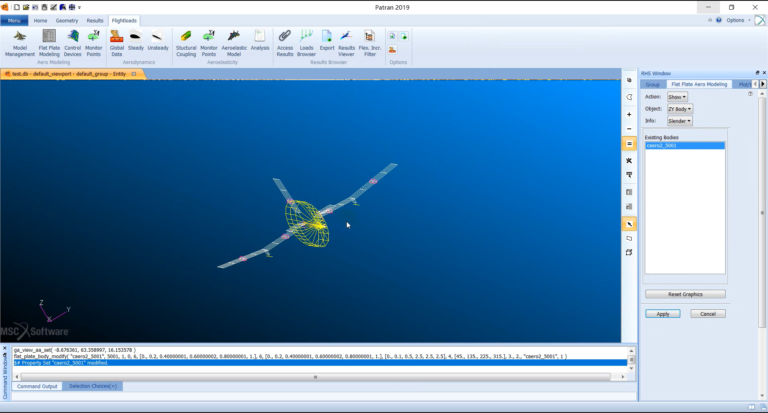768x413 pixels.
Task: Open Analysis tool in ribbon
Action: click(260, 40)
